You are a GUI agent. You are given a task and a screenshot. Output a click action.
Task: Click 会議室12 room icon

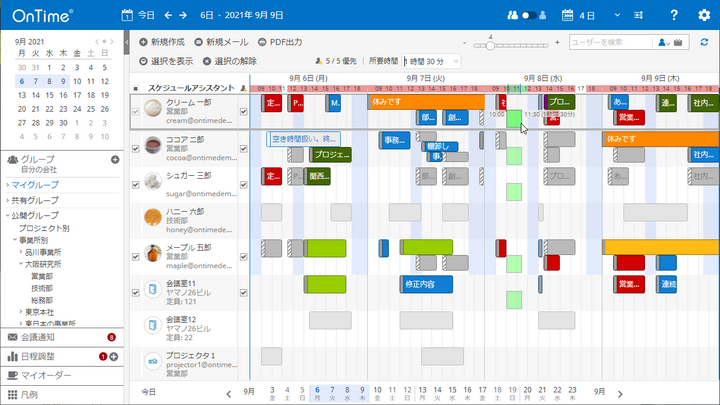pyautogui.click(x=152, y=325)
